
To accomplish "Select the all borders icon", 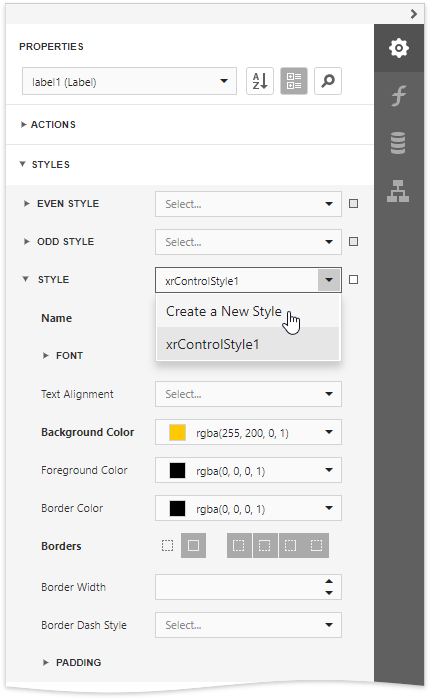I will [x=193, y=546].
